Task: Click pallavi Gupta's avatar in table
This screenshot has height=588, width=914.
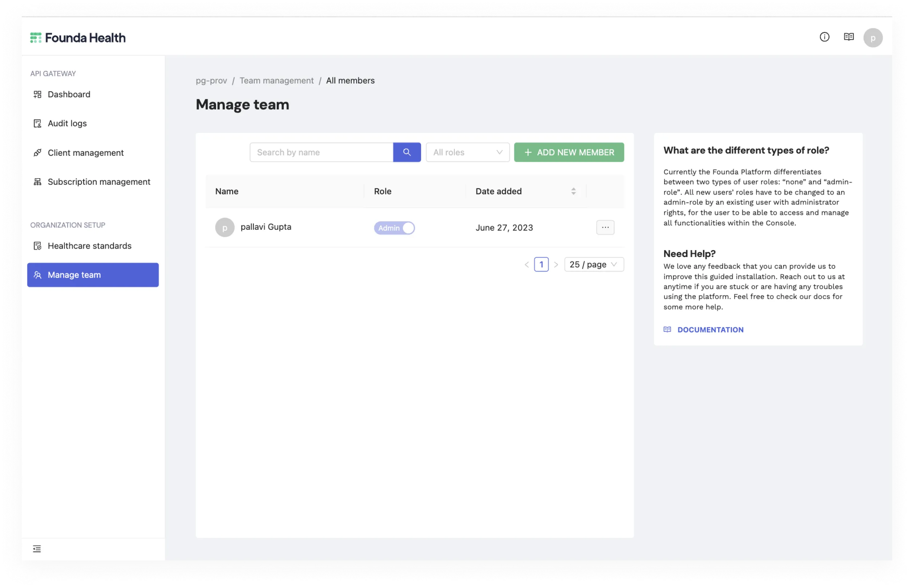Action: 225,228
